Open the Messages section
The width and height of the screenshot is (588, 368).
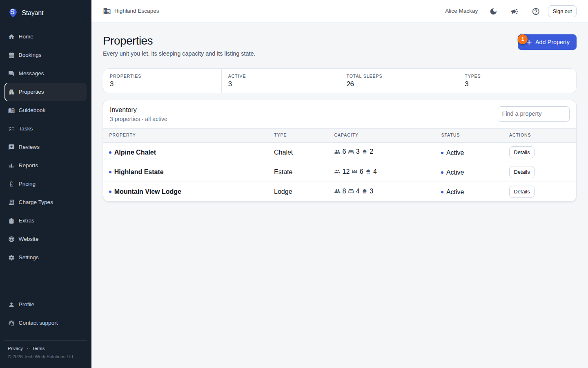45,74
